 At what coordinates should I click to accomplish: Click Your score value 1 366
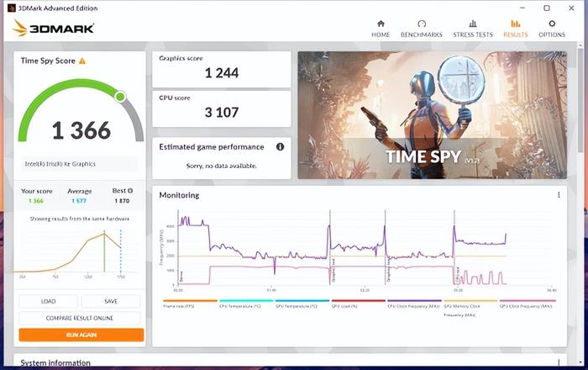pyautogui.click(x=36, y=201)
